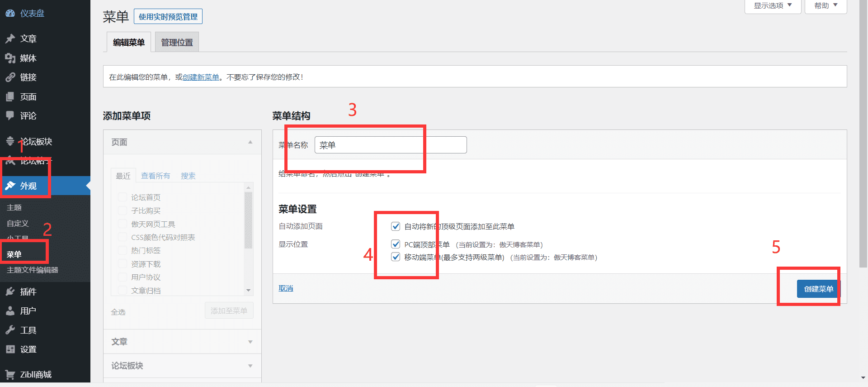
Task: Click the pages icon beside 页面
Action: tap(10, 97)
